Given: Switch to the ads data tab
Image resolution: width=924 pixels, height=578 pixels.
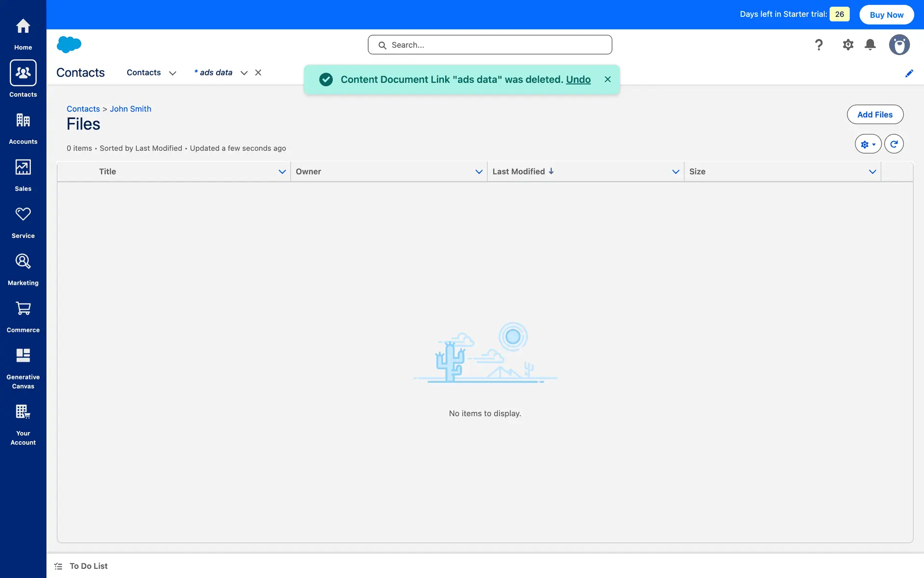Looking at the screenshot, I should 216,73.
